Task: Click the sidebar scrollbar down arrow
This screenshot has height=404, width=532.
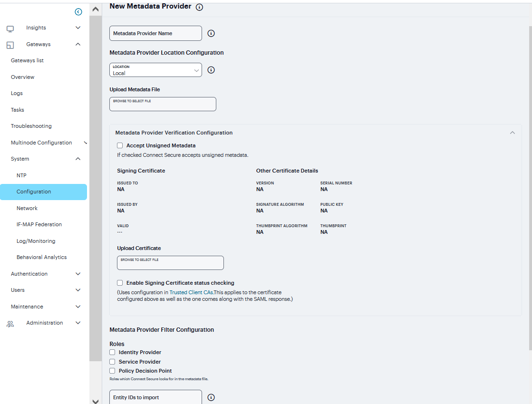Action: tap(96, 401)
